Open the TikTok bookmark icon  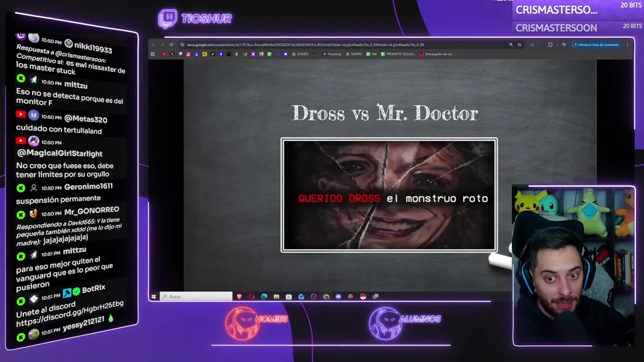click(x=212, y=54)
